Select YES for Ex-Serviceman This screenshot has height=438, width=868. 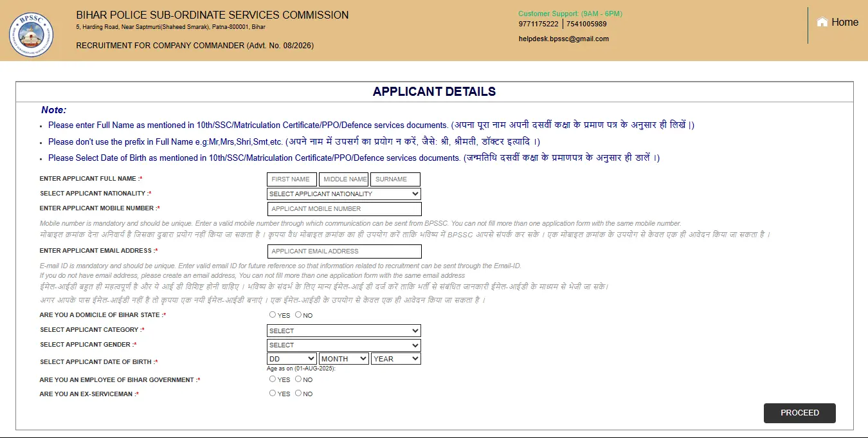click(x=273, y=393)
